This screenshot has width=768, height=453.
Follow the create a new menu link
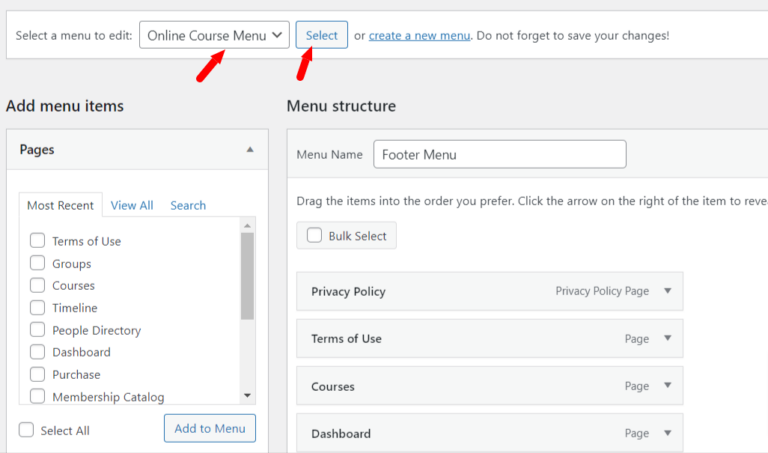click(419, 35)
